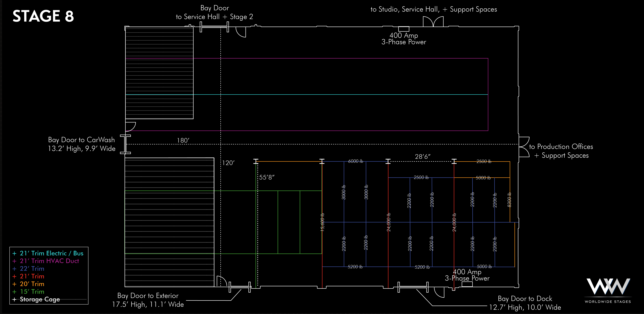Select 21' Trim HVAC Duct legend entry

[x=49, y=261]
